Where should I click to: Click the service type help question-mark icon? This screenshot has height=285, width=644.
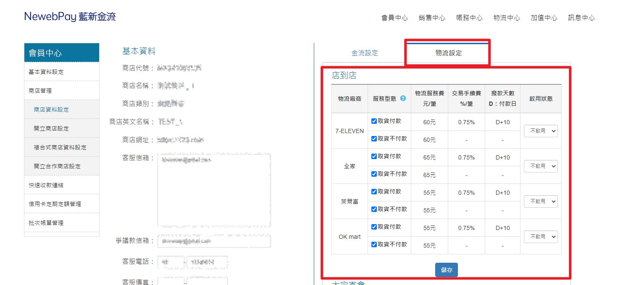(403, 99)
